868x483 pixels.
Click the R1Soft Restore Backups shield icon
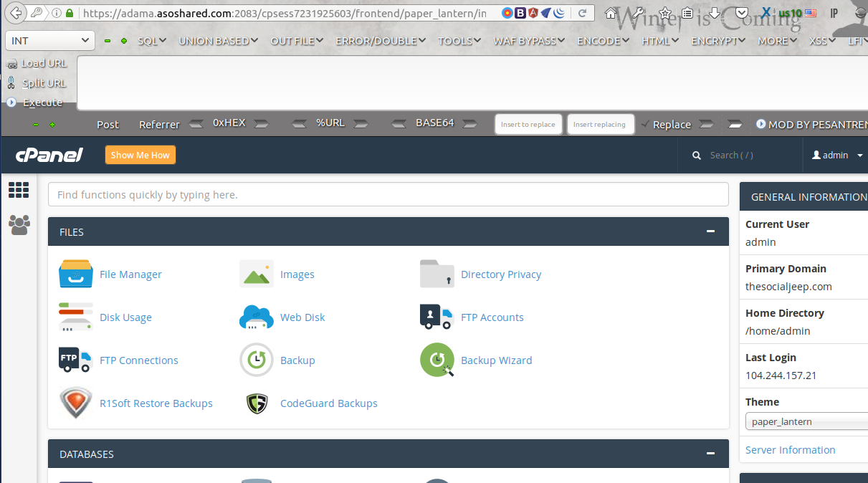[76, 403]
